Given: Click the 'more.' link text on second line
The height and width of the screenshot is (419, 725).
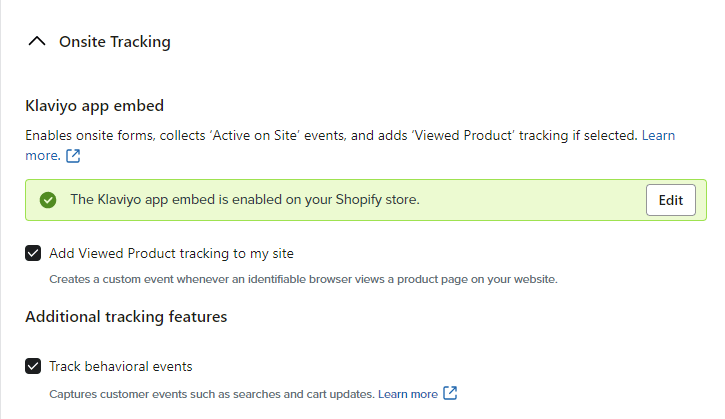Looking at the screenshot, I should tap(43, 156).
